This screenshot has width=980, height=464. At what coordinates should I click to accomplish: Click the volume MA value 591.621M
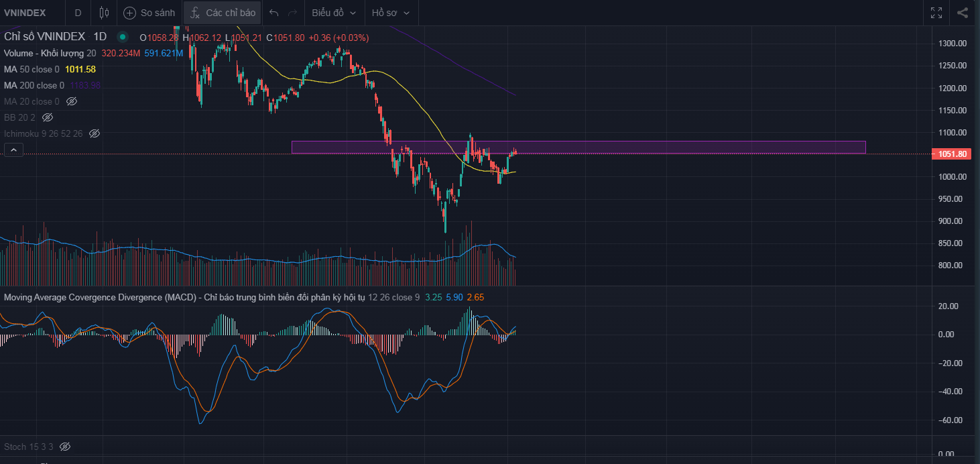(x=164, y=53)
